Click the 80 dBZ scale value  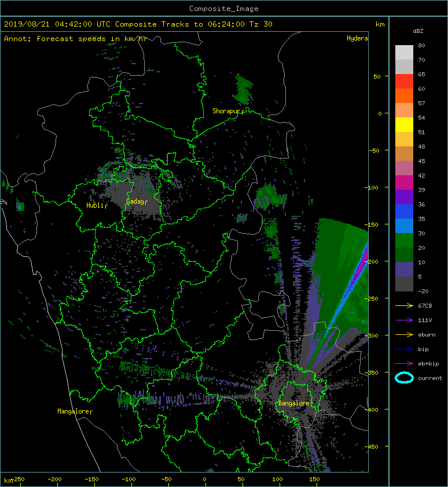pos(421,45)
